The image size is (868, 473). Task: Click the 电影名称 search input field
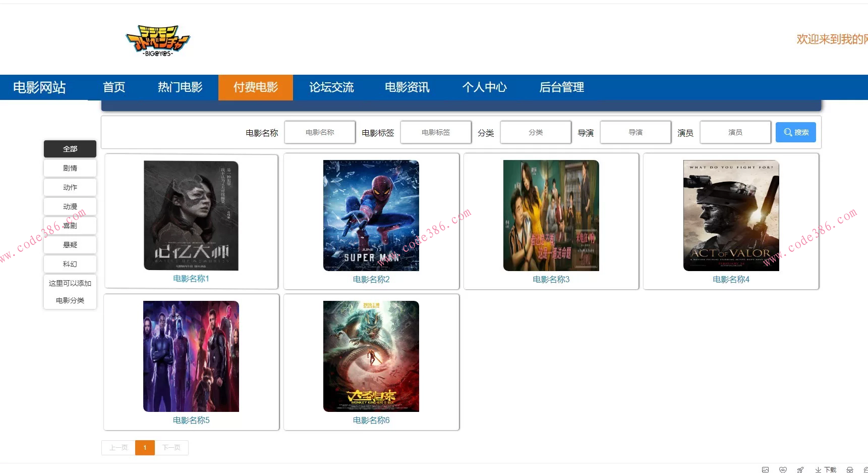[320, 132]
